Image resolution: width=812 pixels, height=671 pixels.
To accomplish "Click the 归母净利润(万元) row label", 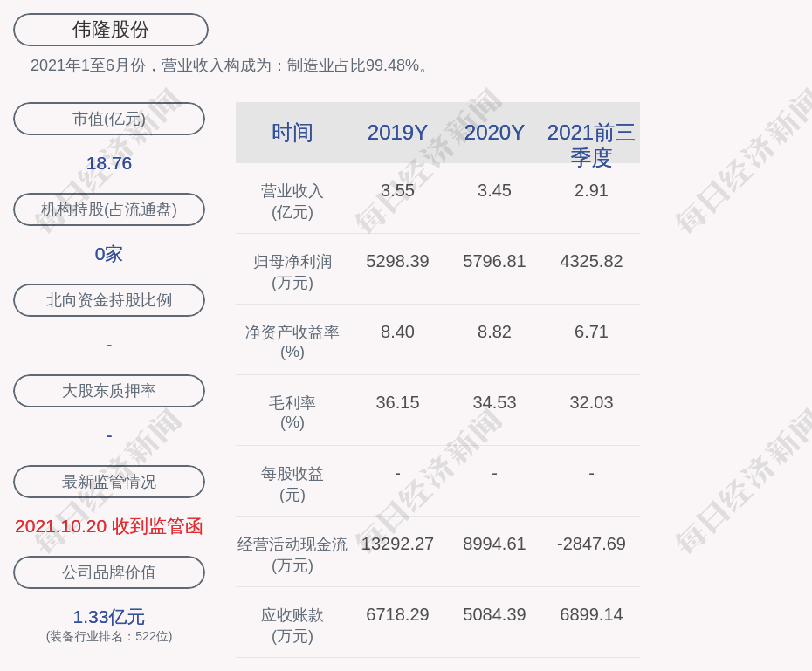I will coord(292,272).
